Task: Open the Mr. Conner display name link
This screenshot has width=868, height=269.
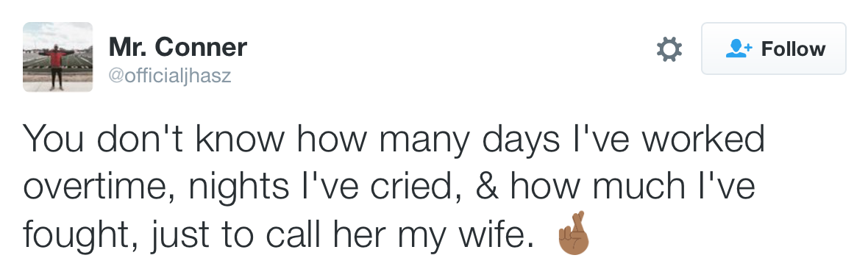Action: coord(178,46)
